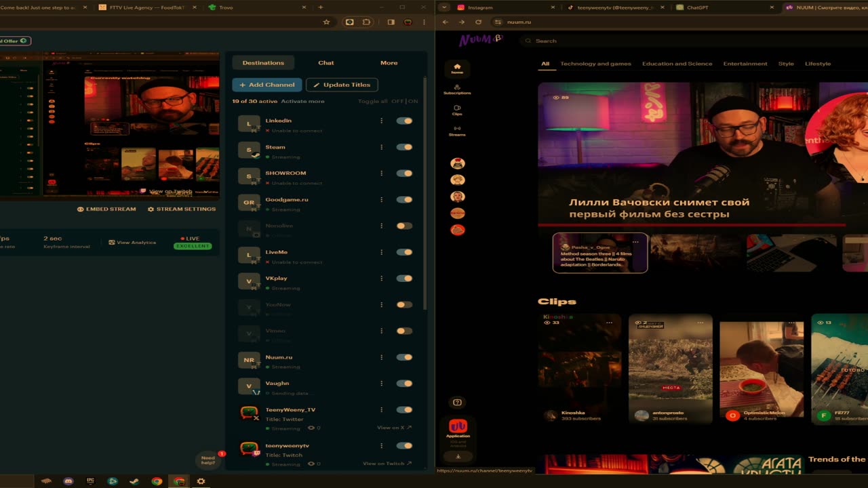
Task: Open Clips in Nuum sidebar
Action: 457,110
